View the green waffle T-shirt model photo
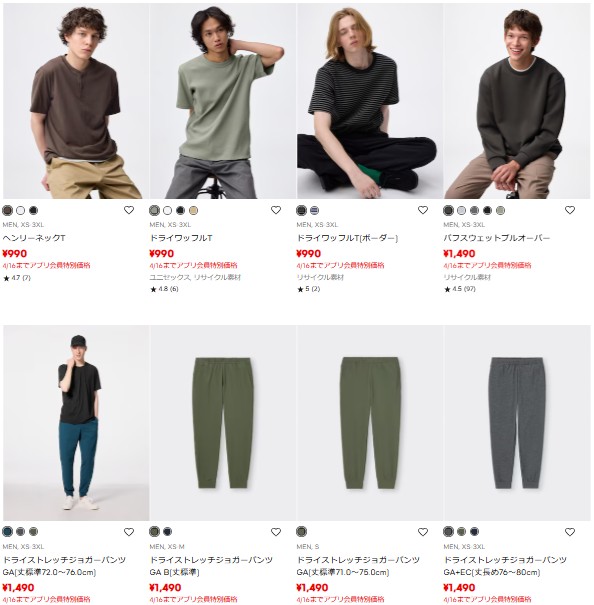594x605 pixels. (x=223, y=101)
